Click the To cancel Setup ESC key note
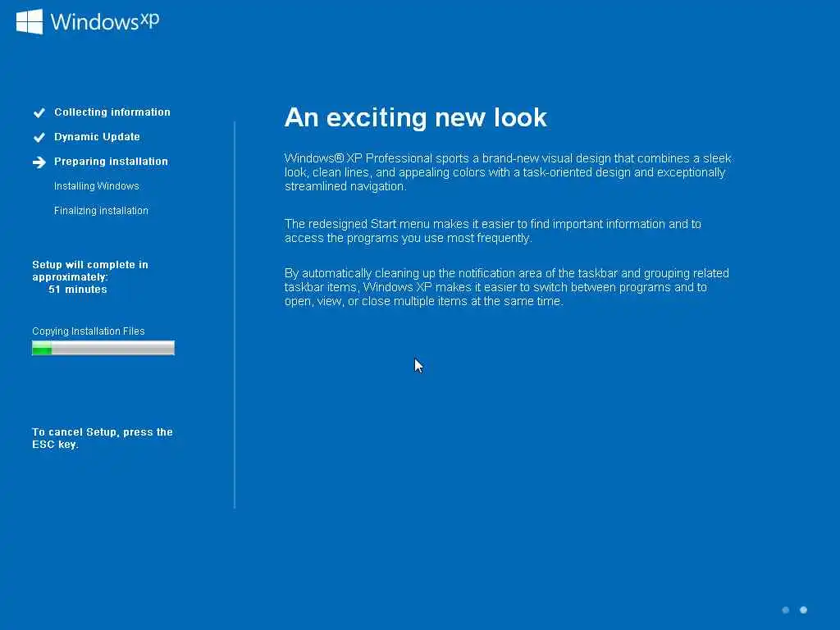Screen dimensions: 840x630 [x=103, y=438]
